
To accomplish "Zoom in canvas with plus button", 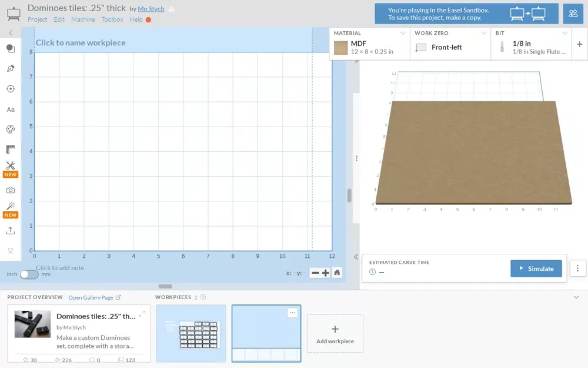I will click(x=326, y=273).
